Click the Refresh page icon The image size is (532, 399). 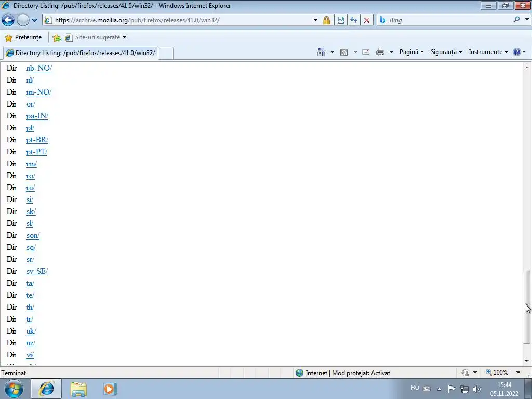[353, 20]
